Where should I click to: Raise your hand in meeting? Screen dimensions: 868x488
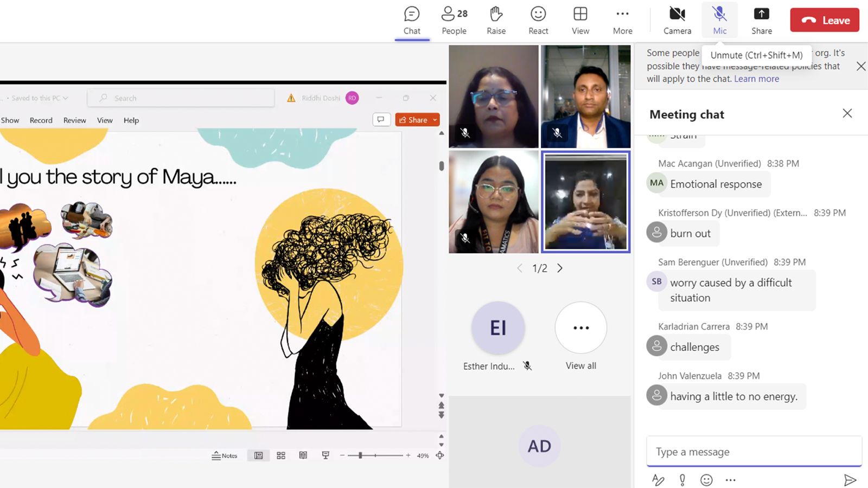pos(496,20)
